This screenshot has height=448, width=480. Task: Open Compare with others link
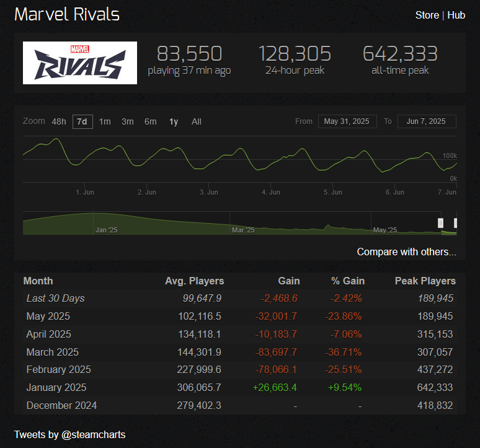click(407, 252)
